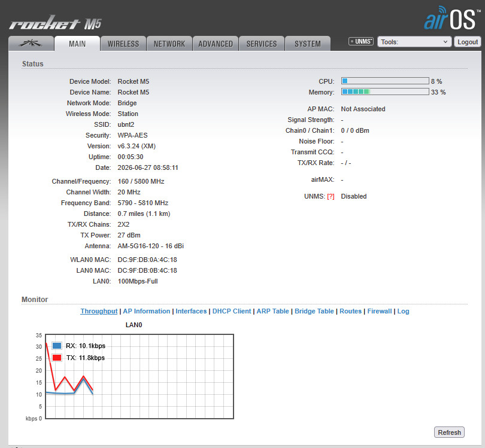Image resolution: width=485 pixels, height=448 pixels.
Task: Open the SYSTEM tab
Action: (307, 44)
